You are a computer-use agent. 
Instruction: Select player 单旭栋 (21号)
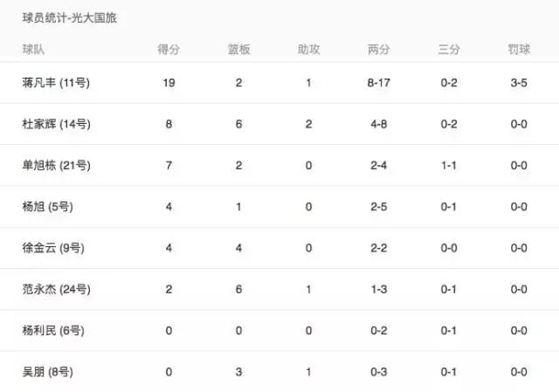[x=56, y=166]
